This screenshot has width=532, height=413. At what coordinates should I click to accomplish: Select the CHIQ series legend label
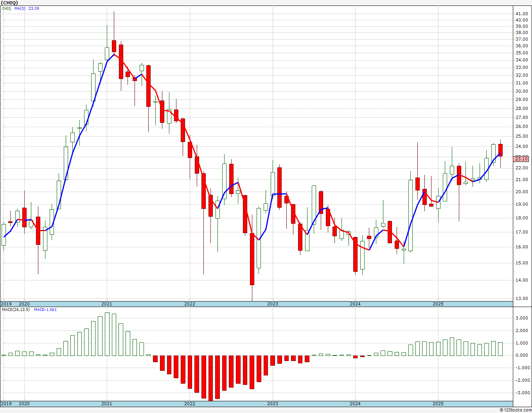(x=6, y=8)
